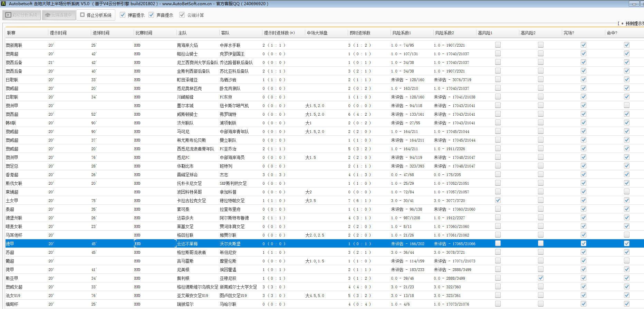This screenshot has width=644, height=309.
Task: Toggle the 云端计算 checkbox
Action: 182,15
